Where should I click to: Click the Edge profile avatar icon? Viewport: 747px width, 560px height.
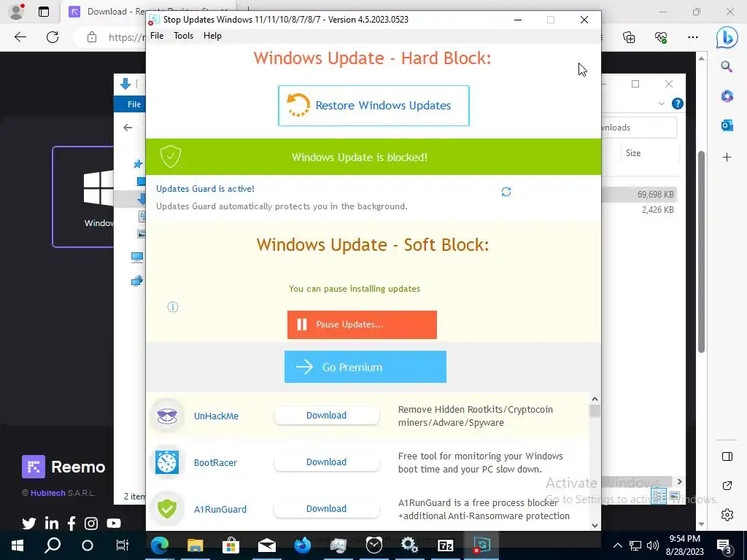click(x=18, y=12)
